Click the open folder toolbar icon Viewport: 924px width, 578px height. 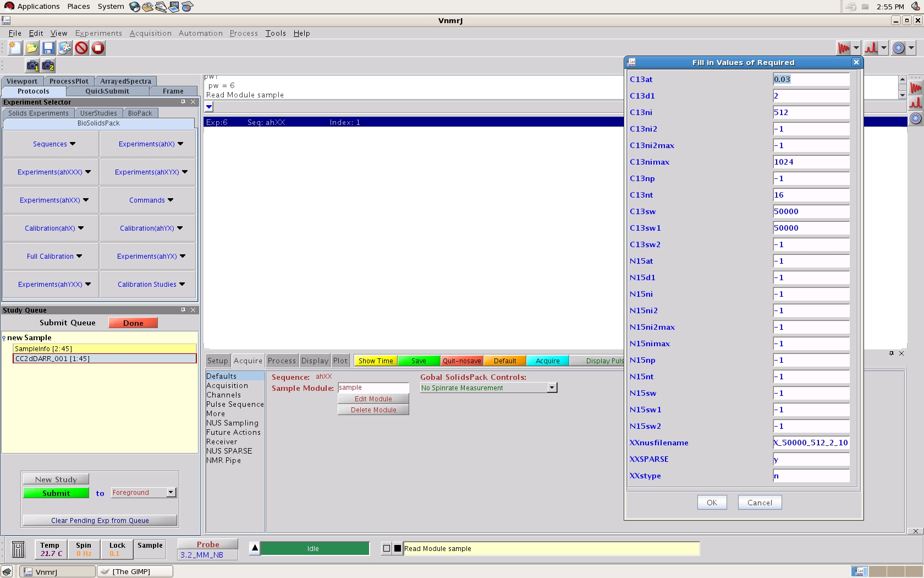point(32,48)
